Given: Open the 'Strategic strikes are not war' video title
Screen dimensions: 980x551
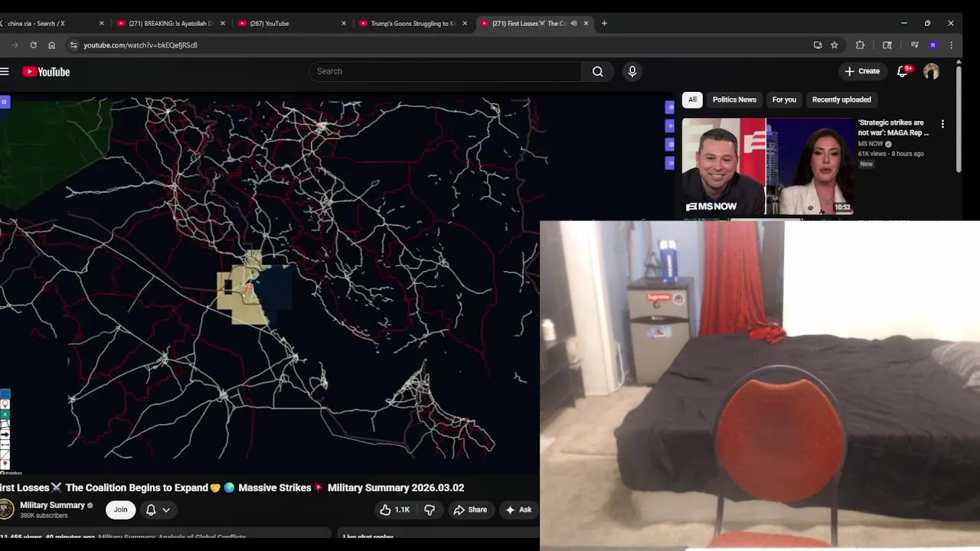Looking at the screenshot, I should [x=893, y=128].
